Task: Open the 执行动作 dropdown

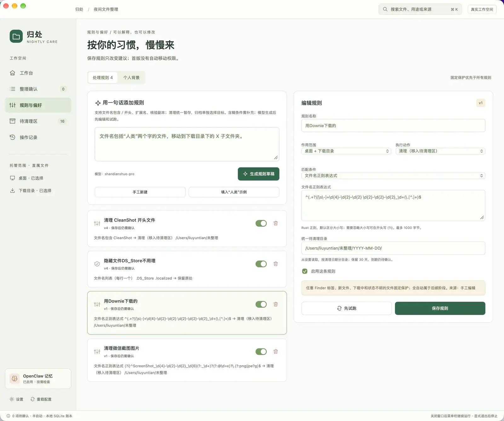Action: pyautogui.click(x=440, y=151)
